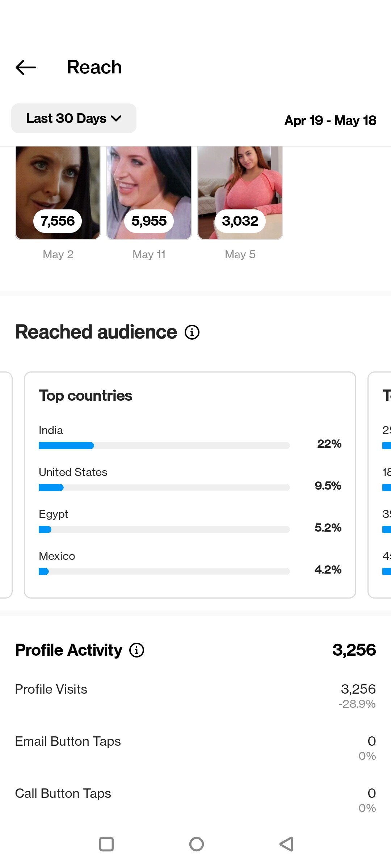Expand the Last 30 Days dropdown

[x=74, y=118]
